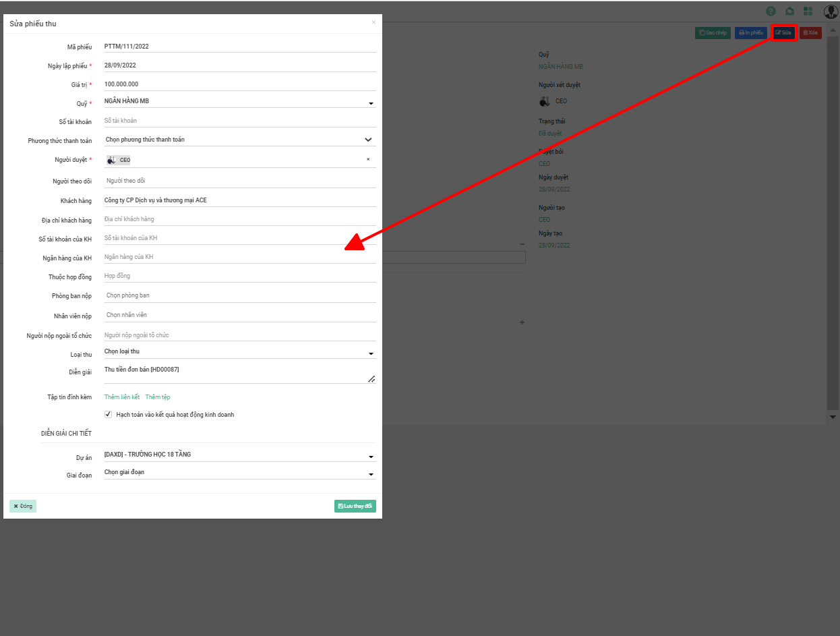Click Lưu thay đổi save button
Image resolution: width=840 pixels, height=636 pixels.
355,506
